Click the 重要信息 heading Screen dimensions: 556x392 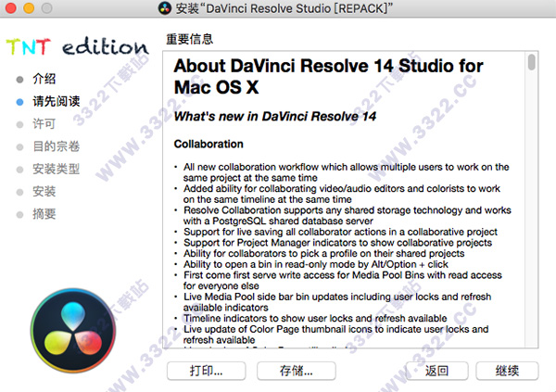[190, 39]
